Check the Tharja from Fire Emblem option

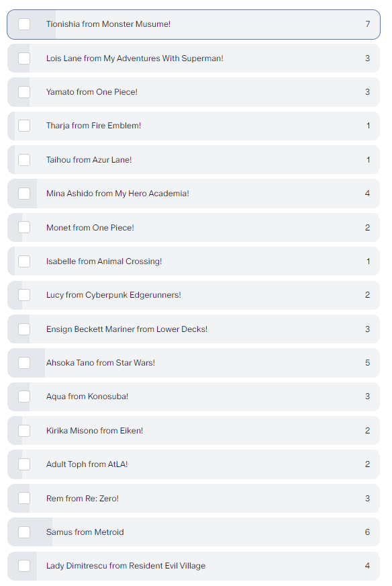24,126
